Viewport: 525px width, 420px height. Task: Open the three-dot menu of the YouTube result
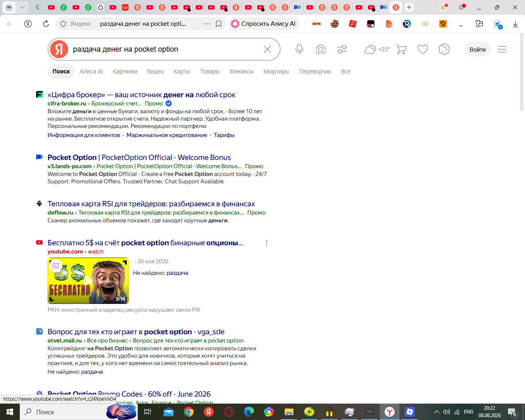(x=267, y=243)
